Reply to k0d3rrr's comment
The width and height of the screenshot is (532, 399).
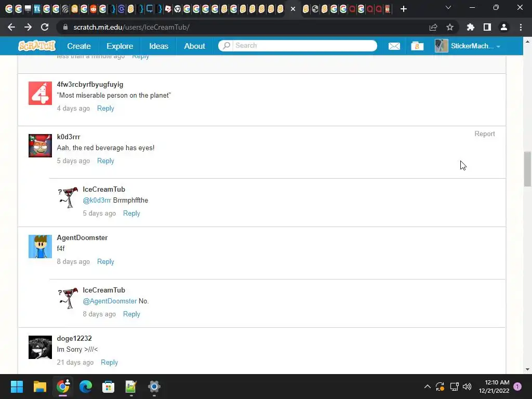(x=105, y=161)
